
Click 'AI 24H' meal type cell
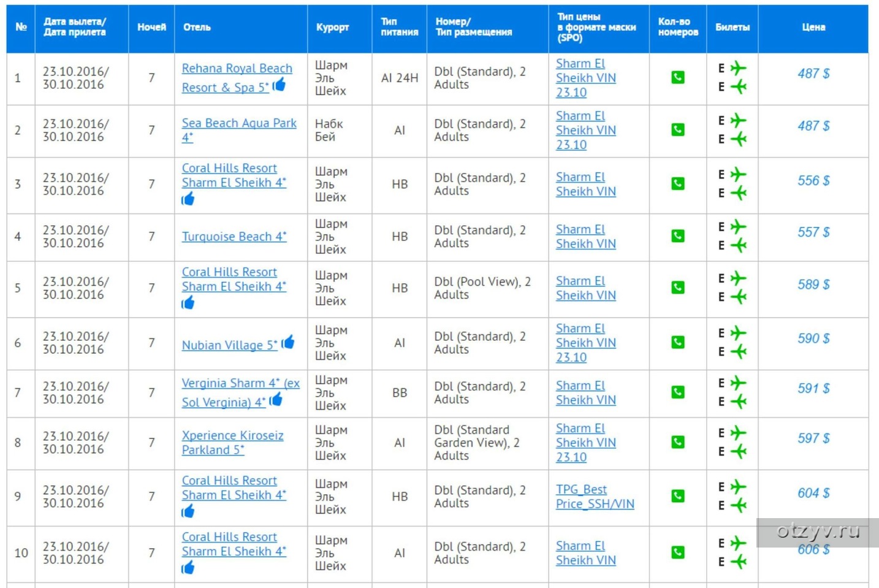tap(400, 78)
